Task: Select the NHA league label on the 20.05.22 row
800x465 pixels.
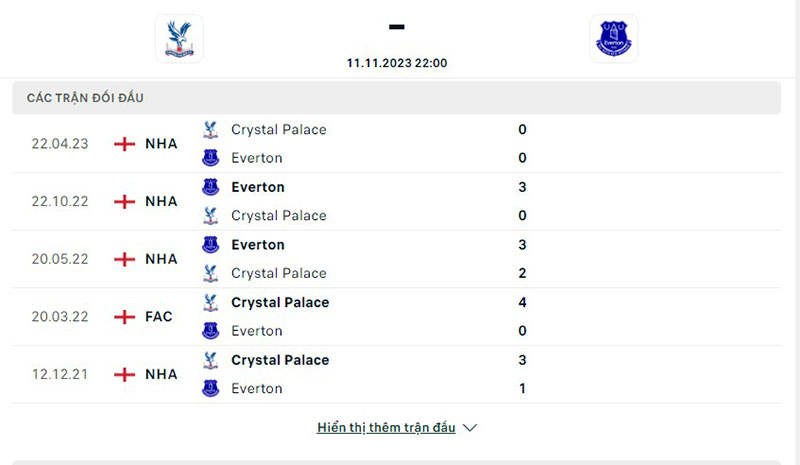Action: tap(161, 259)
